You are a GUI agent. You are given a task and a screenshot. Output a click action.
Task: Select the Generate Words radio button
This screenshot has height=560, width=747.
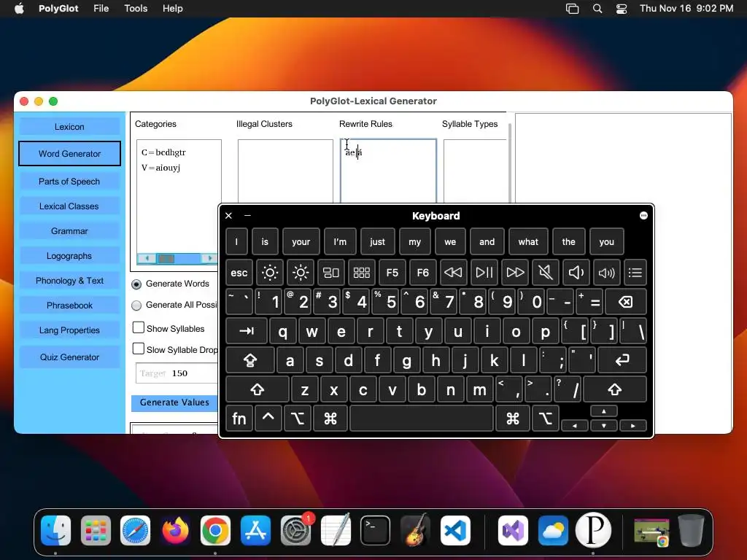[136, 284]
